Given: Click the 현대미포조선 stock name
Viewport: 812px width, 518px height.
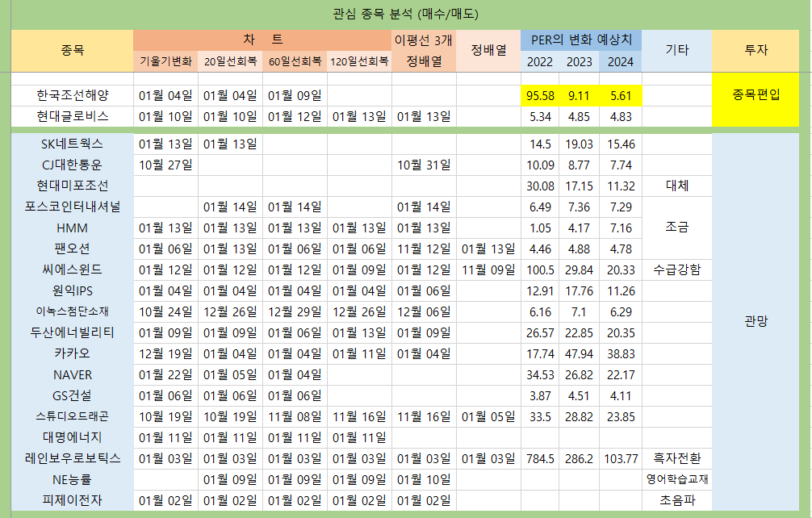Looking at the screenshot, I should point(73,186).
